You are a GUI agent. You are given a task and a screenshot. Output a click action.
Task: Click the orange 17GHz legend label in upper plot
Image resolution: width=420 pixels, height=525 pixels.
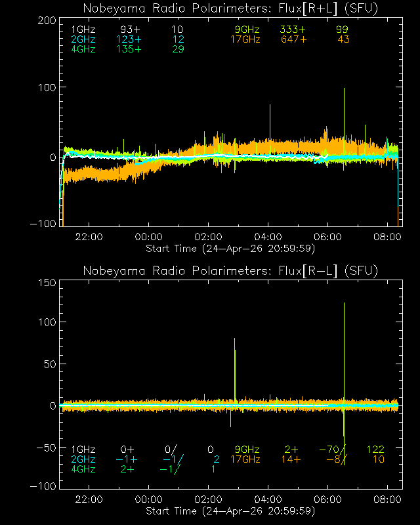245,40
